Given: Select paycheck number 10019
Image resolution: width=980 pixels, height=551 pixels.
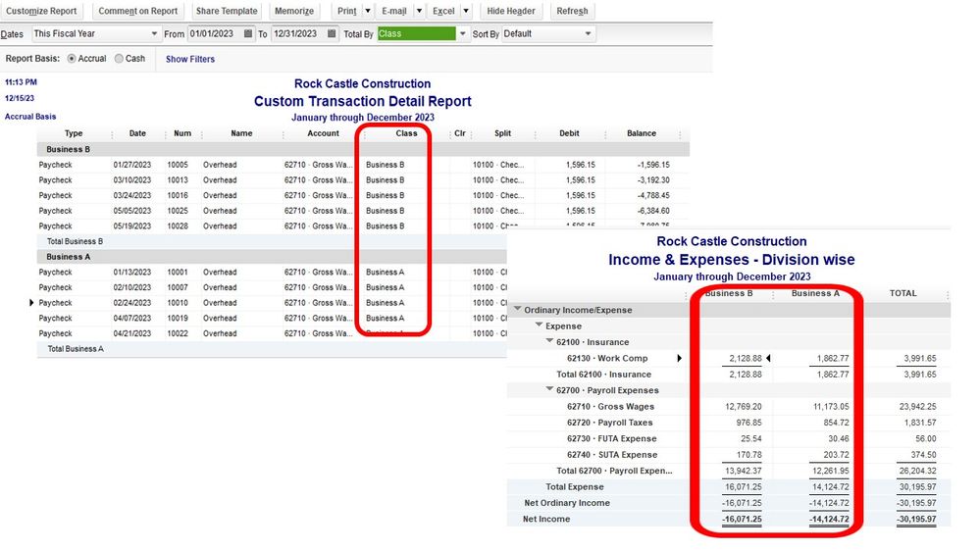Looking at the screenshot, I should pyautogui.click(x=178, y=319).
